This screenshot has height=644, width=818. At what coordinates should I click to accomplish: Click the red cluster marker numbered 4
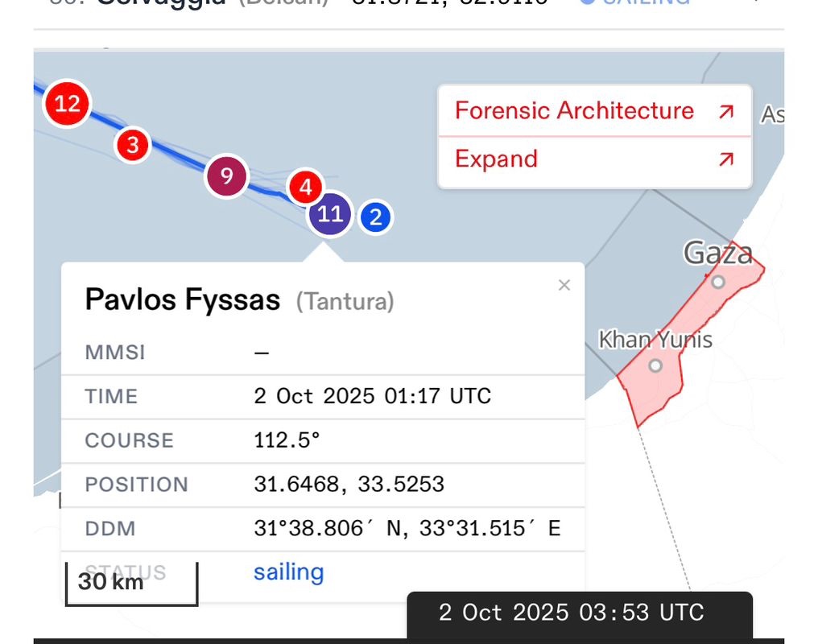[x=305, y=188]
